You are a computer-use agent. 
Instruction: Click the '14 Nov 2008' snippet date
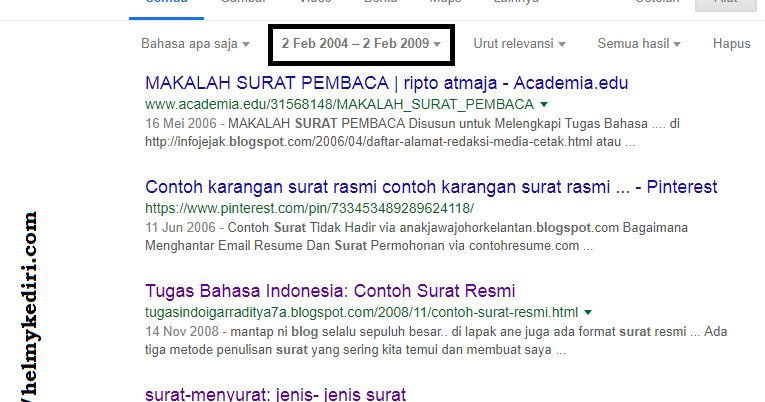coord(182,332)
